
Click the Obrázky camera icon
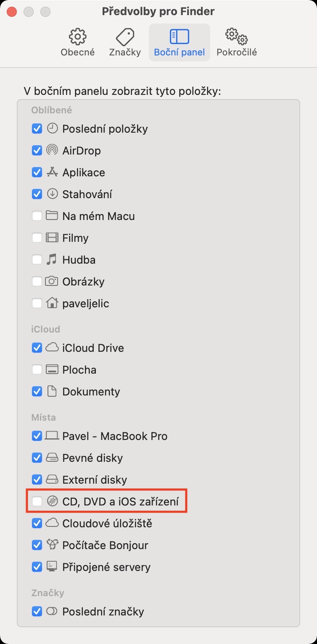tap(52, 281)
